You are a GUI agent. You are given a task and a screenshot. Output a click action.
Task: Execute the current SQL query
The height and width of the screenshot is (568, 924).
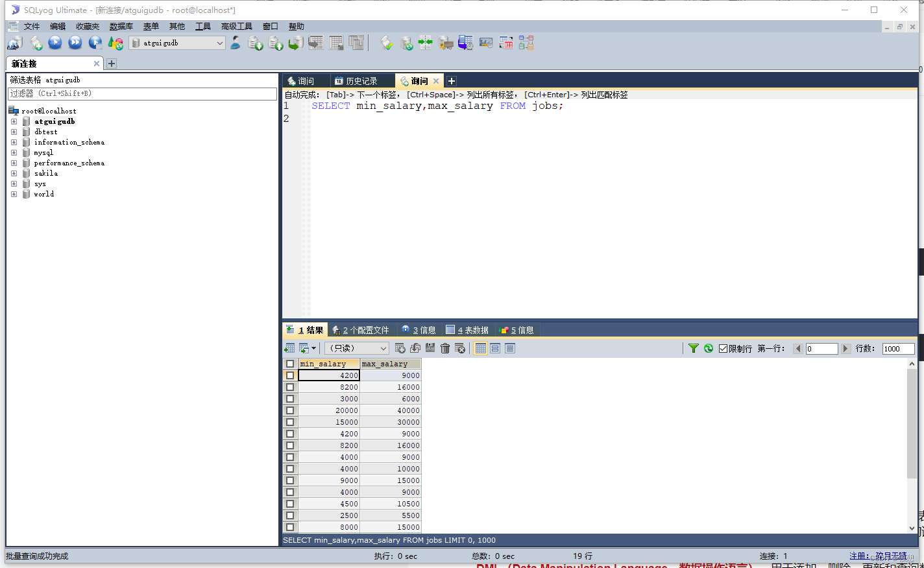[x=55, y=43]
